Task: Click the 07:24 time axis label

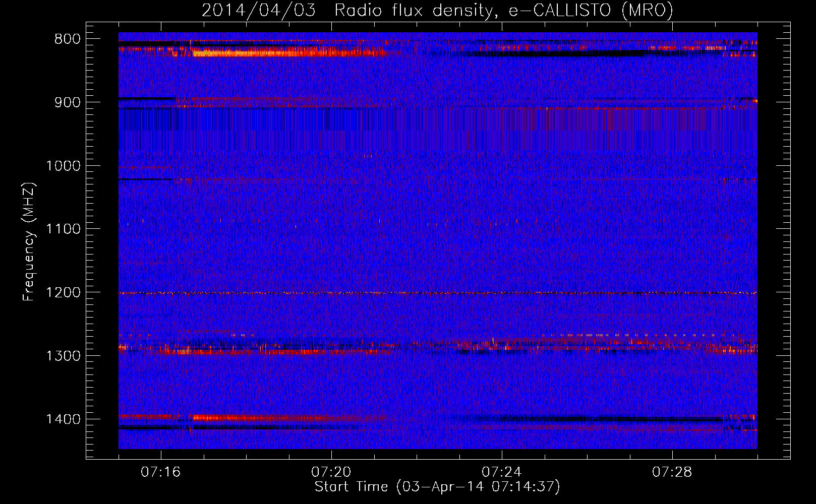Action: tap(502, 472)
